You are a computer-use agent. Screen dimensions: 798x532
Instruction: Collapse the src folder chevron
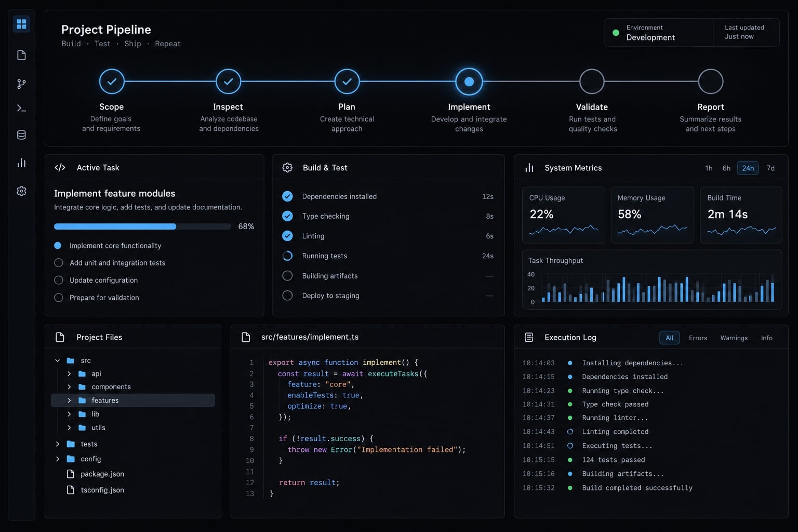58,361
